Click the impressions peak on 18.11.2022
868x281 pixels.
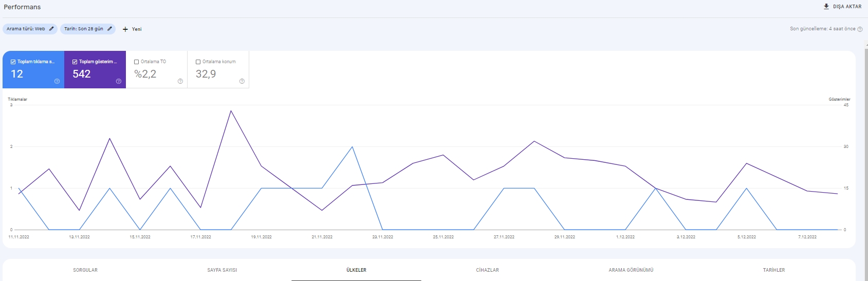point(231,110)
